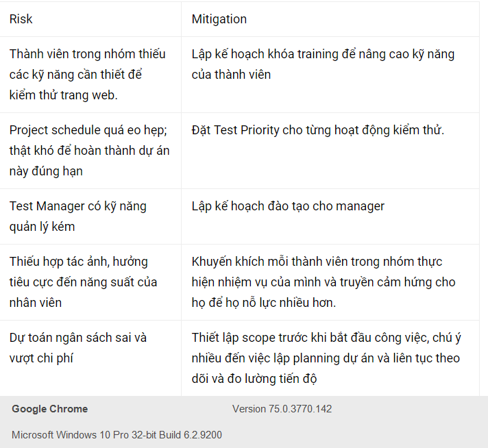Click the Mitigation column header
The width and height of the screenshot is (488, 448).
click(219, 19)
